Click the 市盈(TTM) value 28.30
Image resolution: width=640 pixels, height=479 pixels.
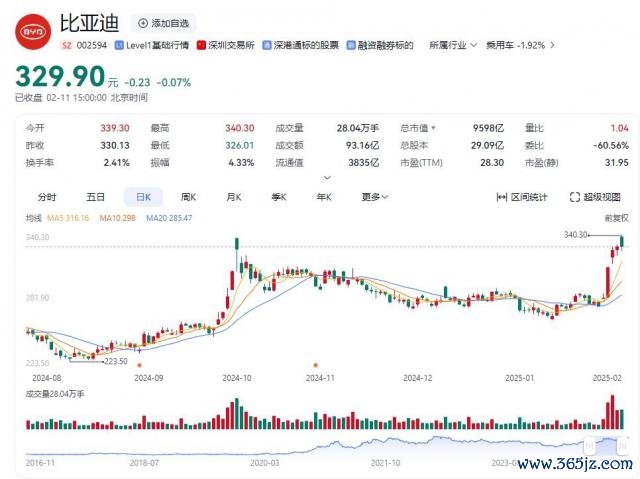(x=492, y=163)
